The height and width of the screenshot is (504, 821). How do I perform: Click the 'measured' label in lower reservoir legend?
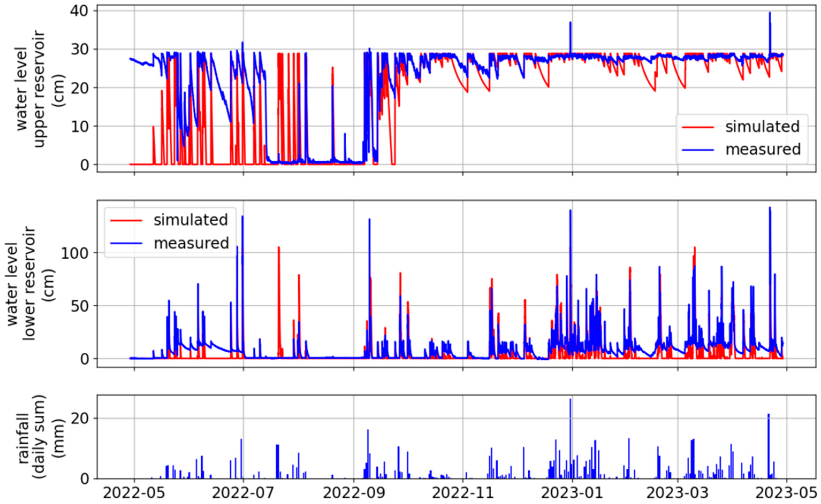(x=191, y=243)
